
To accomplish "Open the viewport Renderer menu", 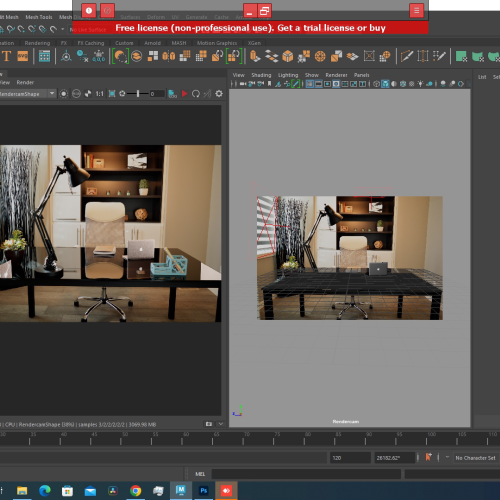I will tap(336, 75).
